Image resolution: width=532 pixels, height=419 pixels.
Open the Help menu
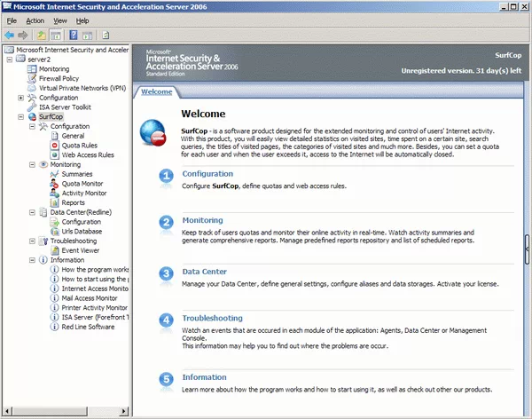[x=82, y=20]
